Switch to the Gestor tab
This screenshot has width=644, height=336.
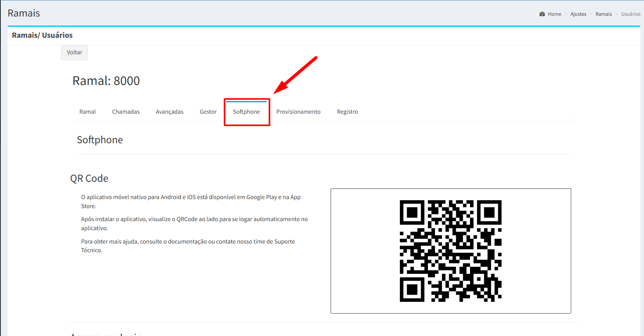click(x=208, y=112)
